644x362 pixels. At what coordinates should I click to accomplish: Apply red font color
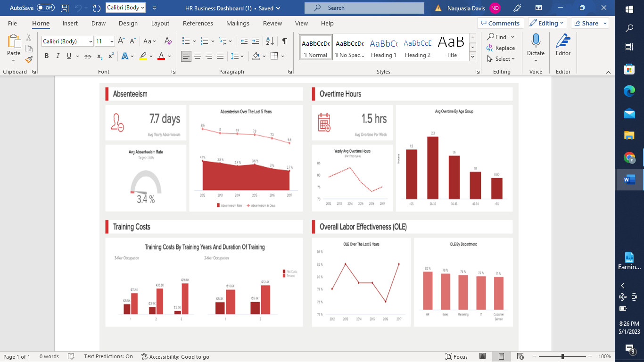(161, 56)
